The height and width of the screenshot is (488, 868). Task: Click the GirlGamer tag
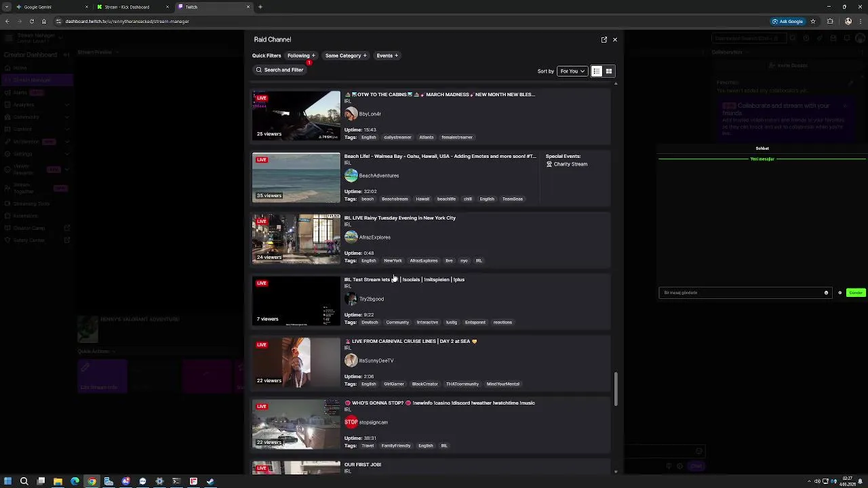394,384
